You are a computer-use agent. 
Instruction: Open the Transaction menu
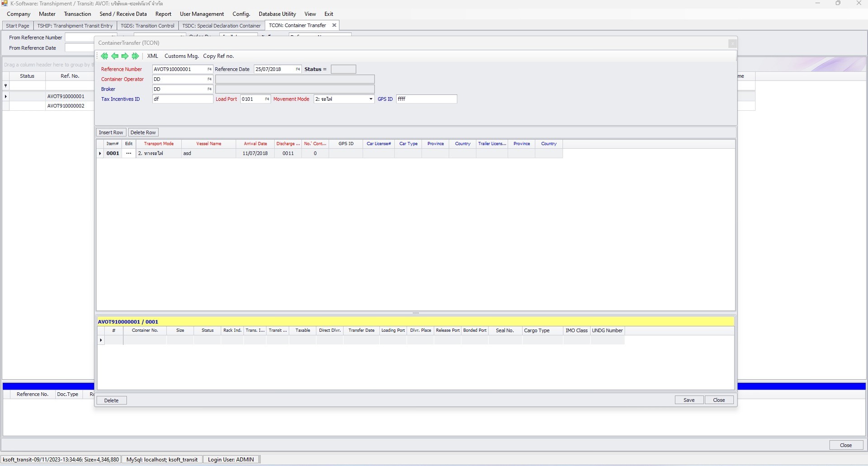pos(77,14)
